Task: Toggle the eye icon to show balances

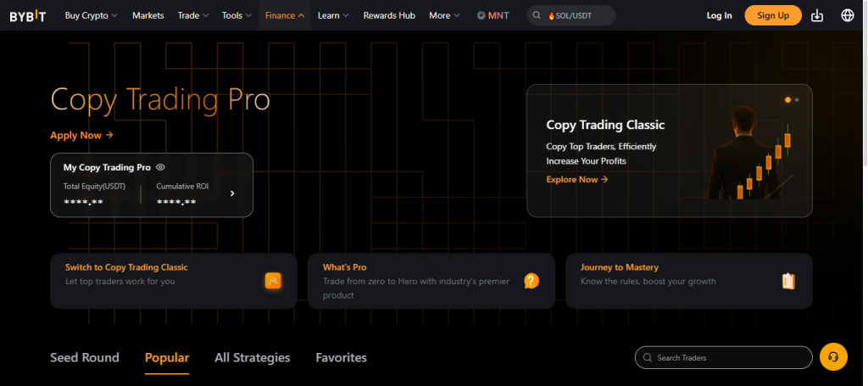Action: click(160, 167)
